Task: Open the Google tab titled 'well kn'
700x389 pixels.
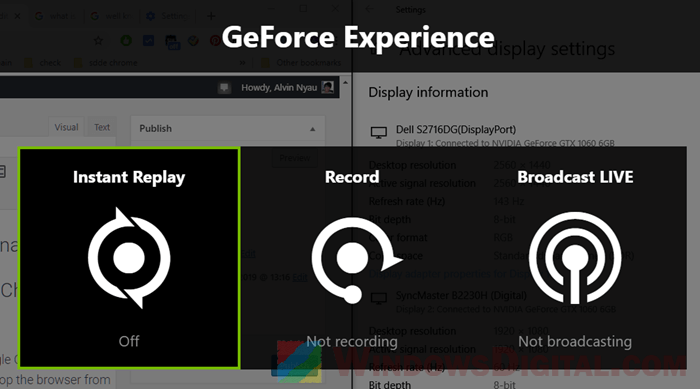Action: click(113, 16)
